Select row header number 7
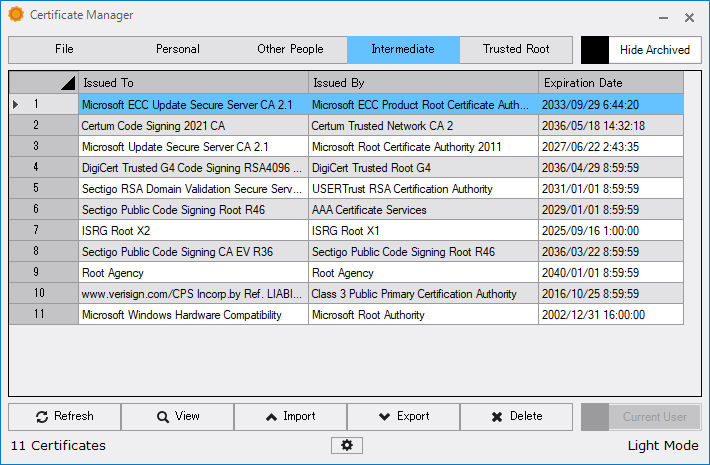 click(x=43, y=230)
